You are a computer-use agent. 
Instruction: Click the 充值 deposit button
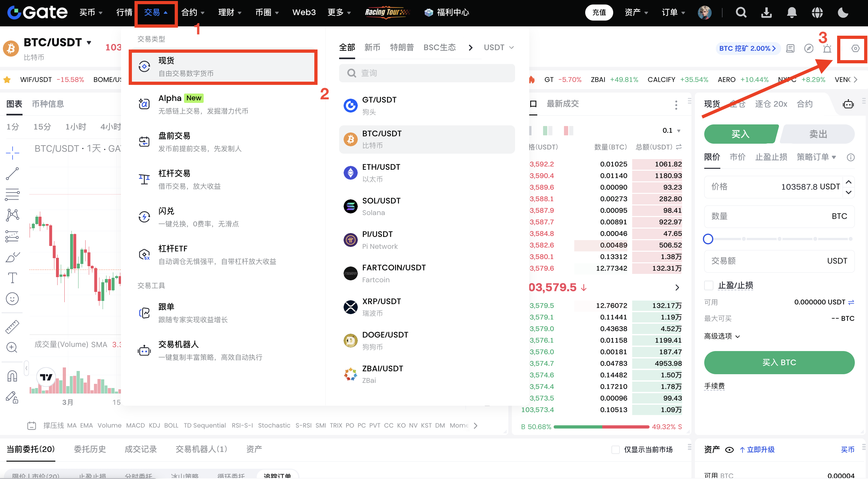click(599, 13)
